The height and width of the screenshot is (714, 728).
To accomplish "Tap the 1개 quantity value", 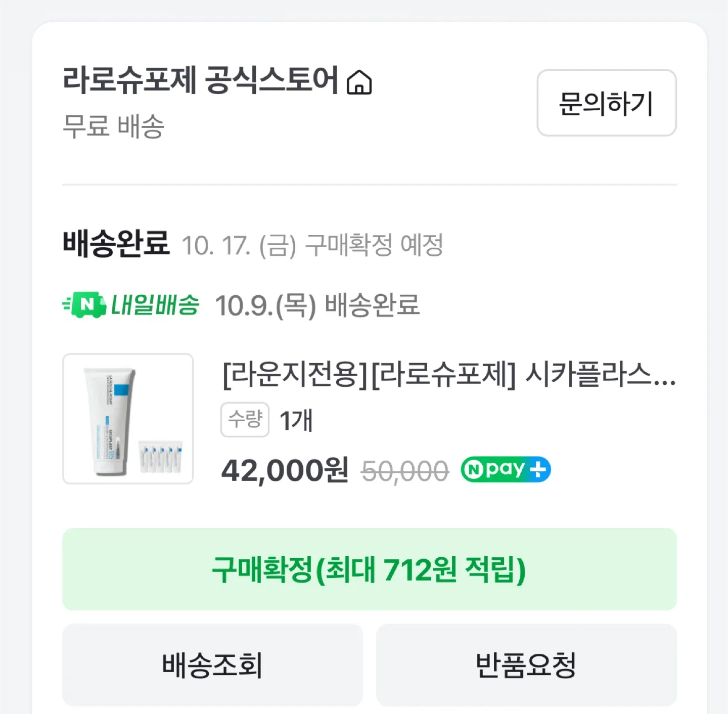I will pos(296,420).
